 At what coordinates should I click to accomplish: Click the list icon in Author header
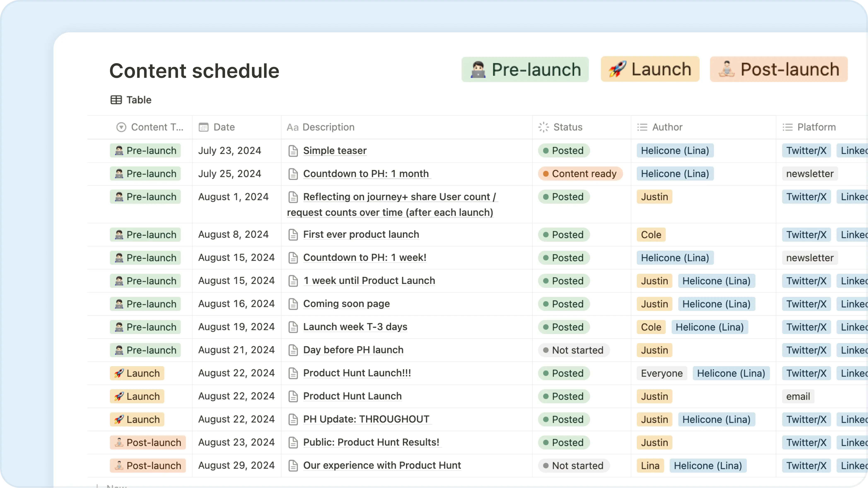pos(642,127)
